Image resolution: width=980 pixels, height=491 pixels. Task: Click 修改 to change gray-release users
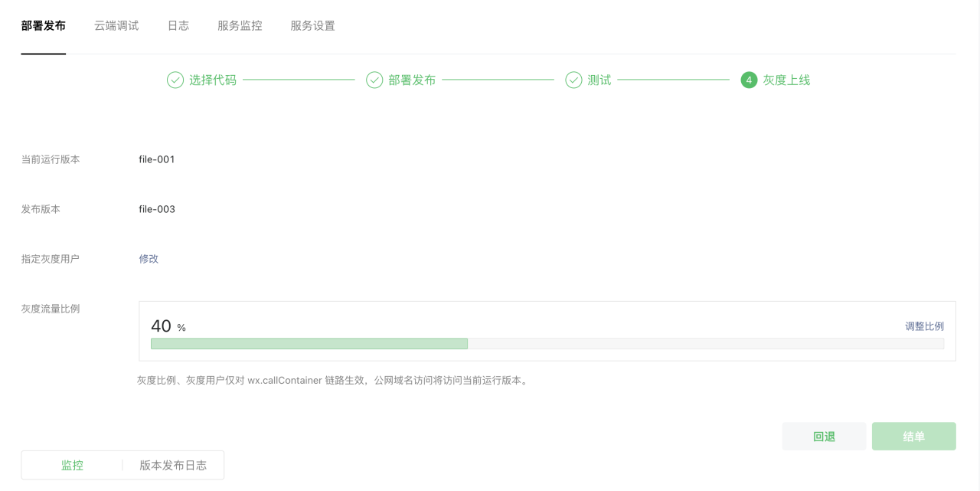[x=148, y=259]
